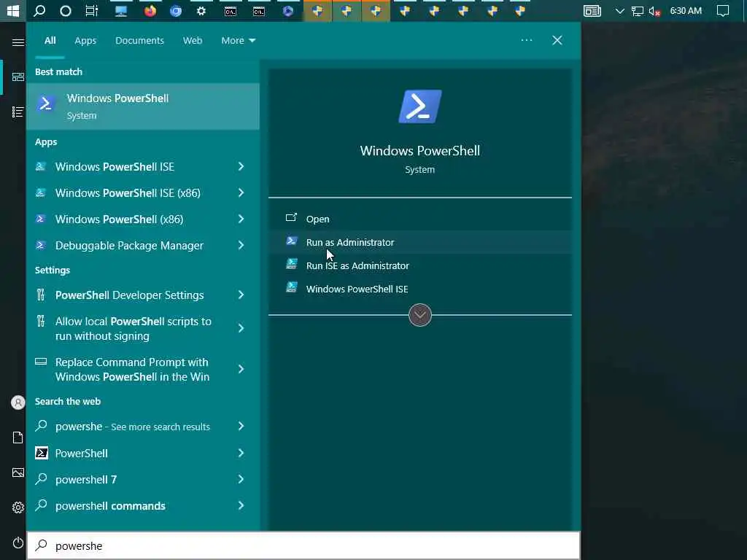Choose Run as Administrator
The width and height of the screenshot is (747, 560).
coord(419,242)
